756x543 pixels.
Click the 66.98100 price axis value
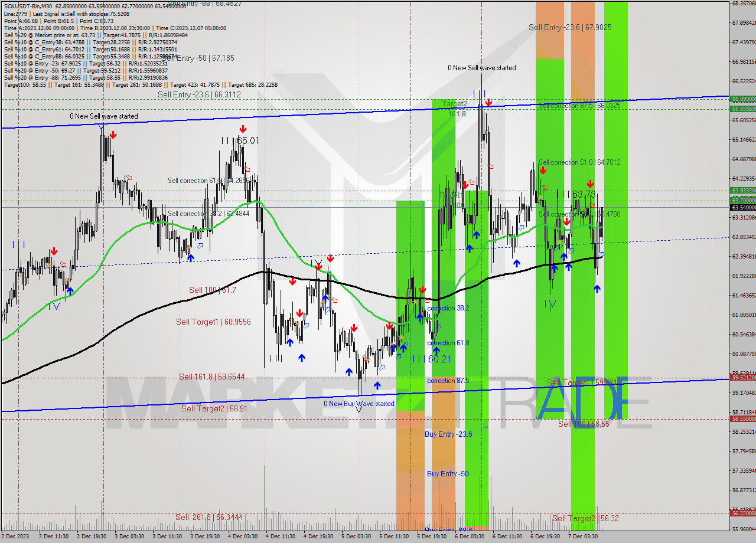pyautogui.click(x=743, y=62)
